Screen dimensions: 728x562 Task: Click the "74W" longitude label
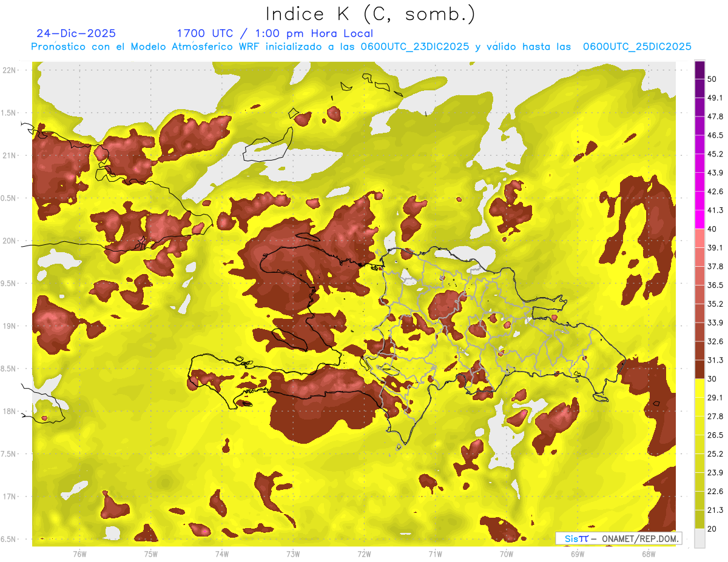pos(221,554)
